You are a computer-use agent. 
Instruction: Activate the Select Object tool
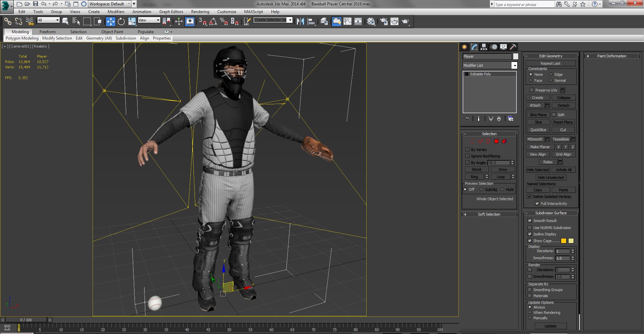click(x=65, y=21)
